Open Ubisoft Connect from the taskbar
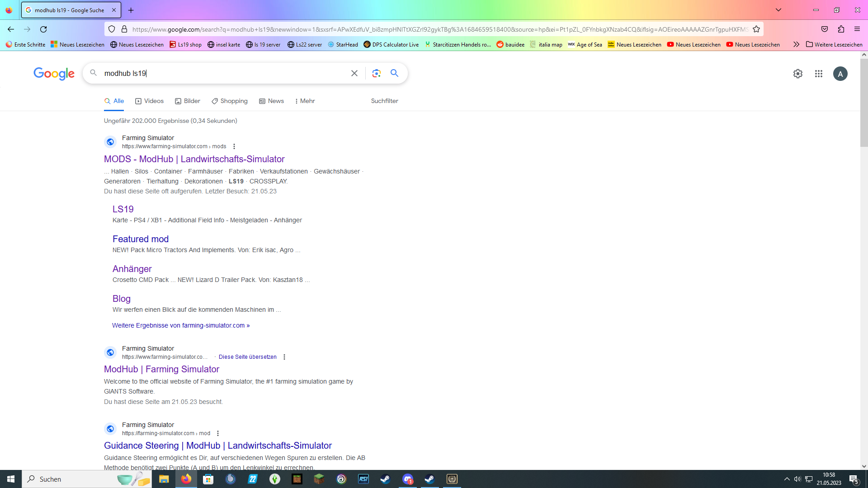The image size is (868, 488). (x=341, y=479)
